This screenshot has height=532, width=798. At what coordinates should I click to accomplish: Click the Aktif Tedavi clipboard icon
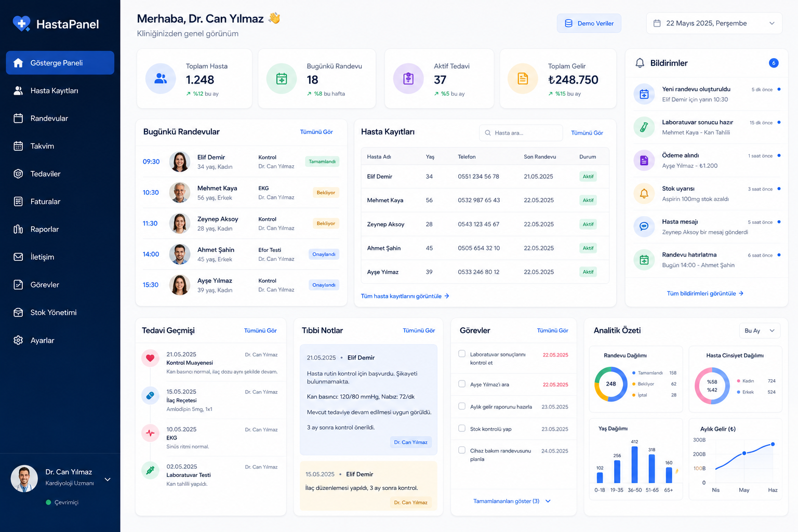coord(408,78)
